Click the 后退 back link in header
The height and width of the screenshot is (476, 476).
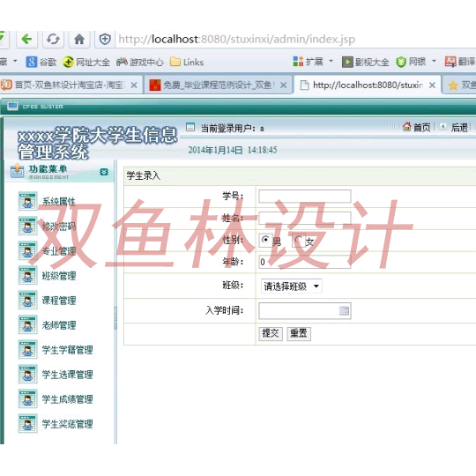point(454,127)
